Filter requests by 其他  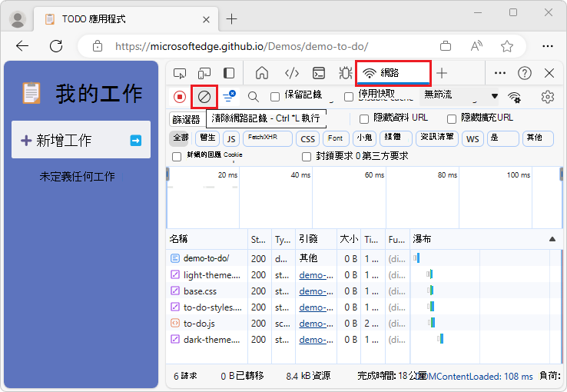click(x=538, y=138)
